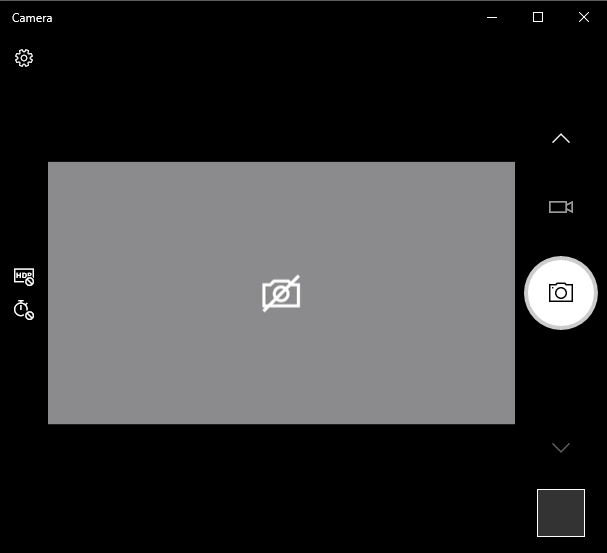Enable the photo timer
The width and height of the screenshot is (607, 553).
(x=24, y=310)
